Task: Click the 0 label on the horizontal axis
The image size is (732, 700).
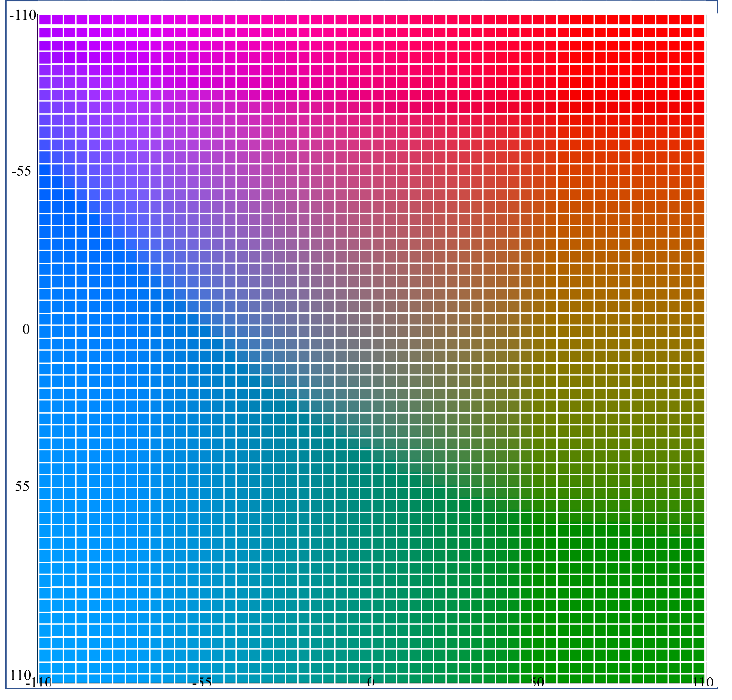Action: (x=370, y=683)
